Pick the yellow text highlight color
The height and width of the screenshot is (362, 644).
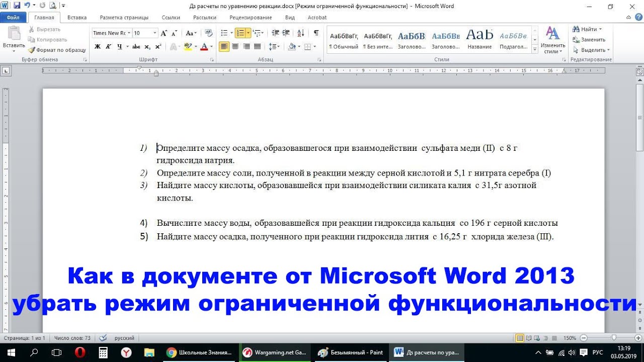click(x=187, y=47)
